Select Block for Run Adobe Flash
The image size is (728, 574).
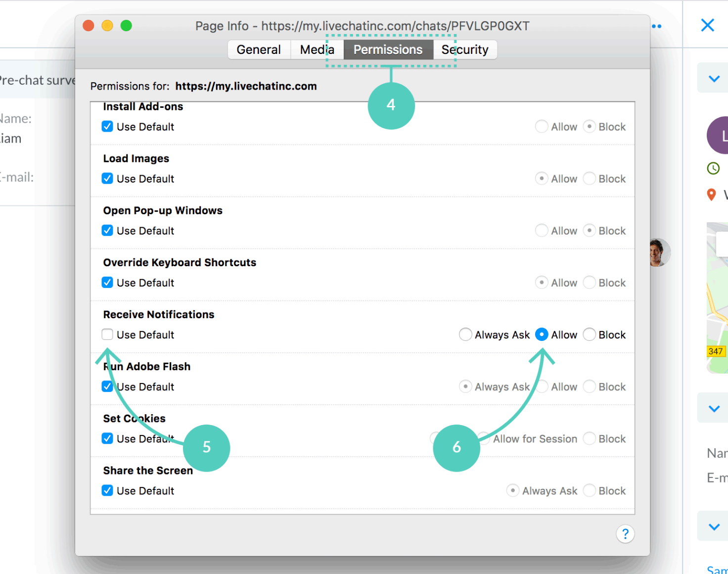589,386
